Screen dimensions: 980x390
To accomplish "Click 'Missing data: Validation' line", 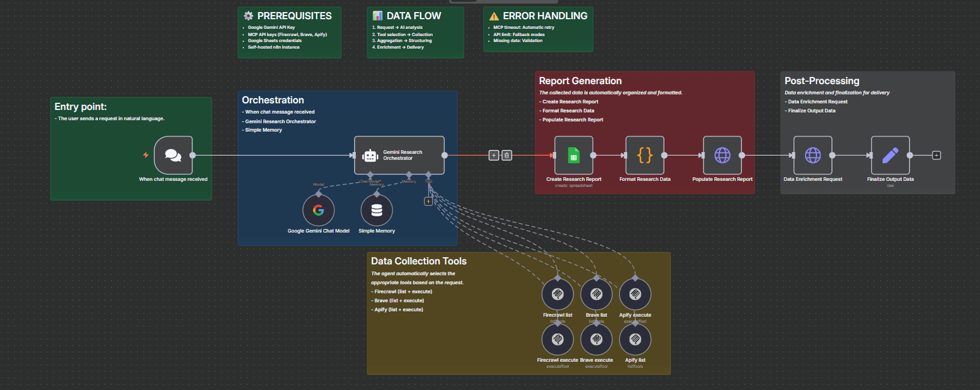I will click(518, 41).
